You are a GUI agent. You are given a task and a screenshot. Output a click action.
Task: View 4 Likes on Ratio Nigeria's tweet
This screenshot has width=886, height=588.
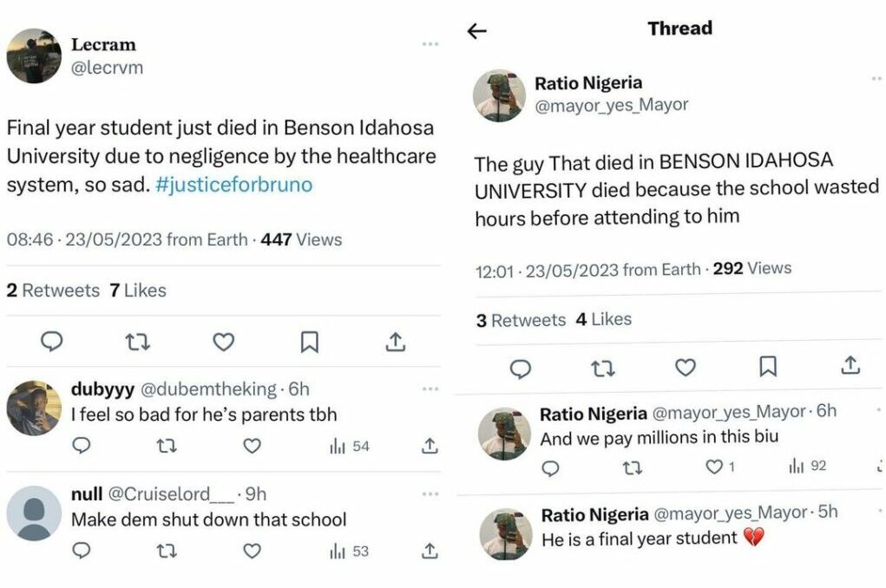tap(604, 319)
